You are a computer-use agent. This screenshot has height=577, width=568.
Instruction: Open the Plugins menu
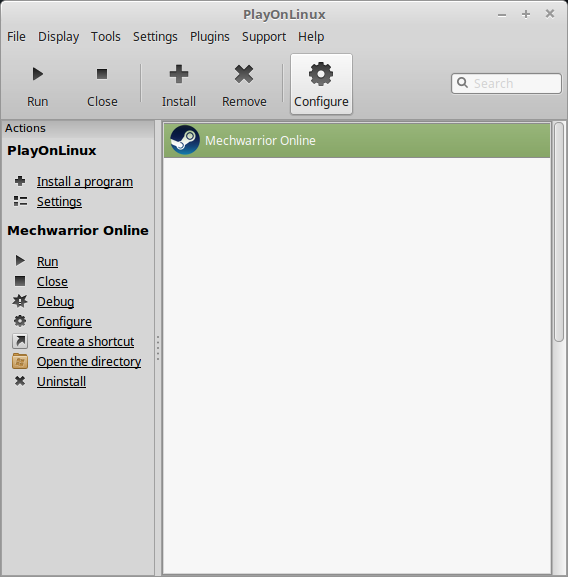209,37
